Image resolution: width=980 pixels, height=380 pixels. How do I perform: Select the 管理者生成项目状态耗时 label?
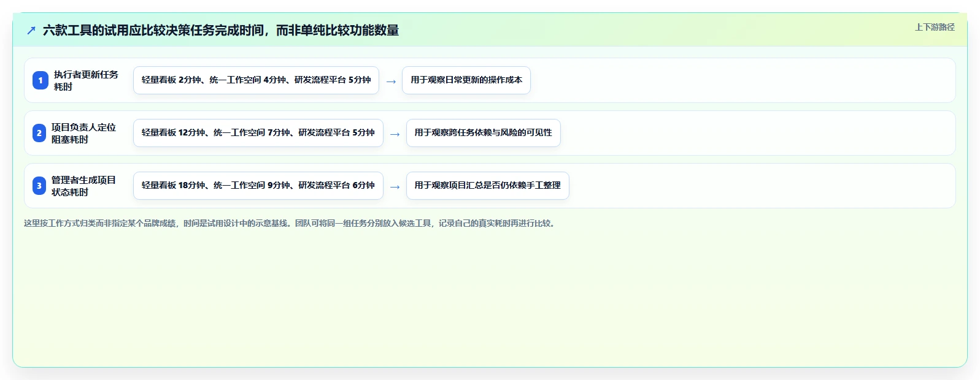83,186
